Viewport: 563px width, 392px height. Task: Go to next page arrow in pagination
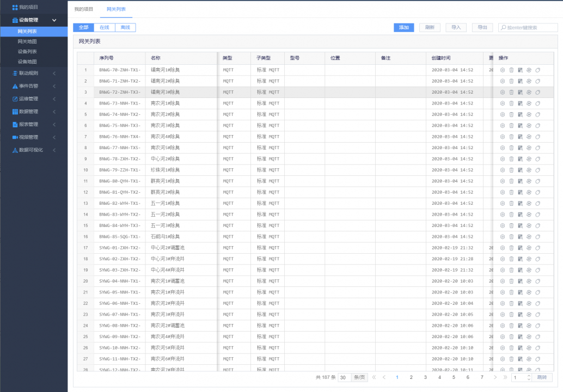click(x=495, y=377)
